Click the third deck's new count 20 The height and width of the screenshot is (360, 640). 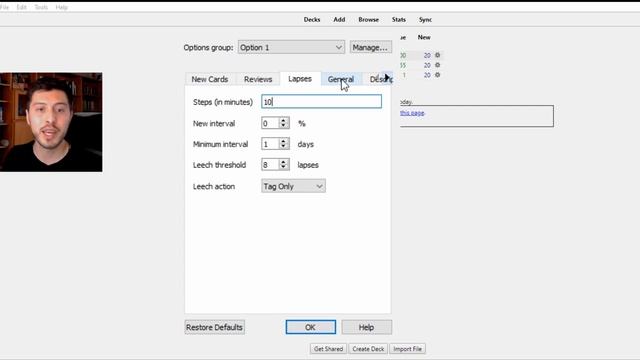tap(427, 75)
